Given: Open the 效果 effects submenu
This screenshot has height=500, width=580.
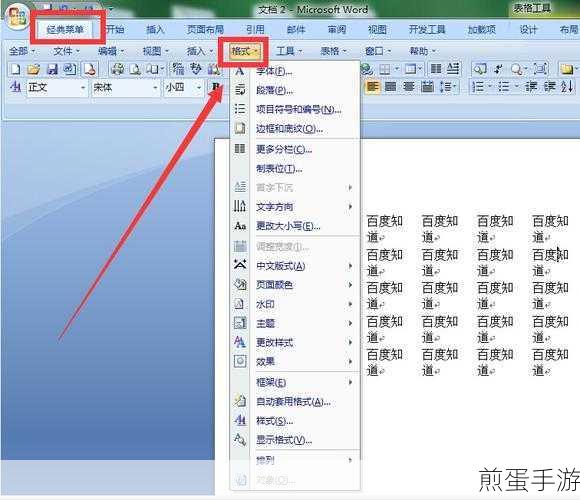Looking at the screenshot, I should coord(295,361).
